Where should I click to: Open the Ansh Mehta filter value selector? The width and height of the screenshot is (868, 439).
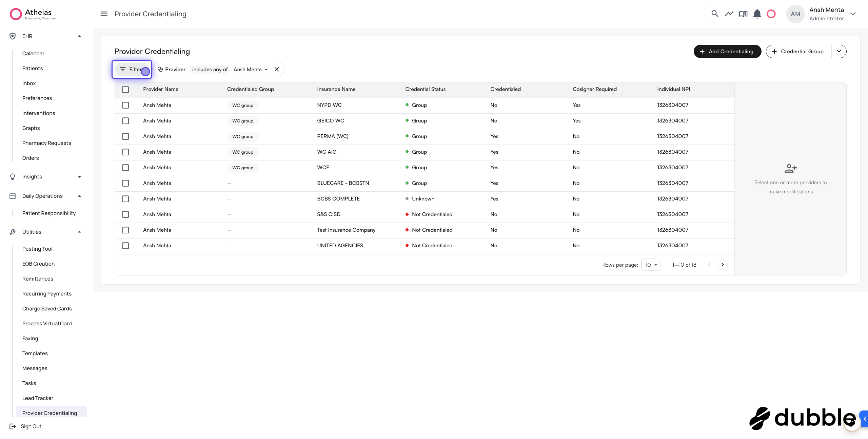click(x=251, y=69)
